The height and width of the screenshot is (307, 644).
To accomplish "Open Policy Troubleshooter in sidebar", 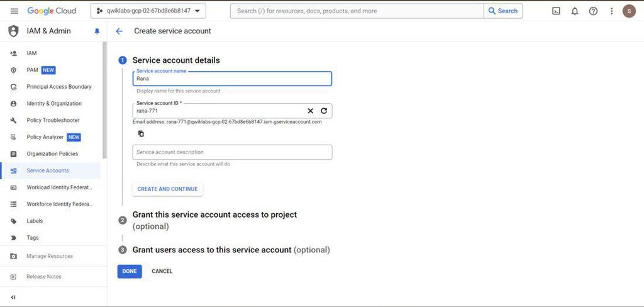I will pos(53,120).
